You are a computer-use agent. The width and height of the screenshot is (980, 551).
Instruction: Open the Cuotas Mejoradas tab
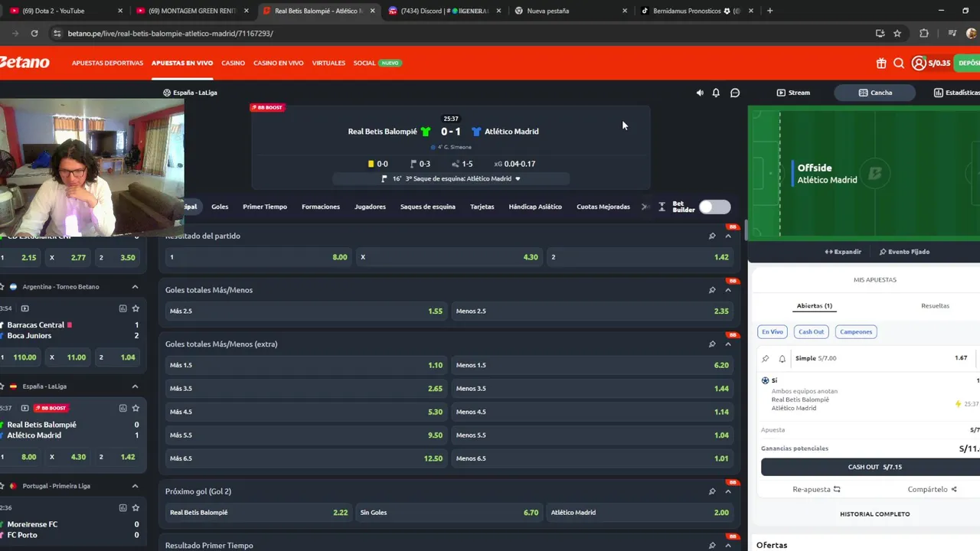coord(603,207)
